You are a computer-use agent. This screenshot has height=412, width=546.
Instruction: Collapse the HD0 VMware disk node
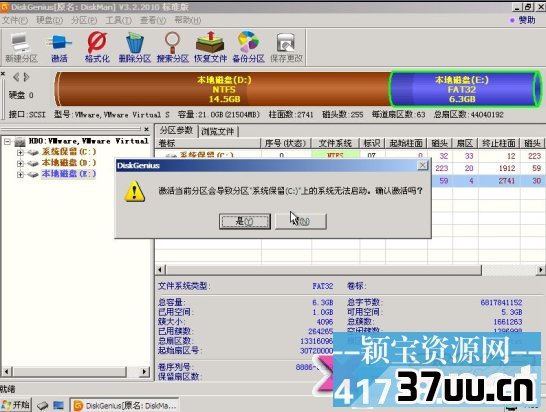pos(7,141)
